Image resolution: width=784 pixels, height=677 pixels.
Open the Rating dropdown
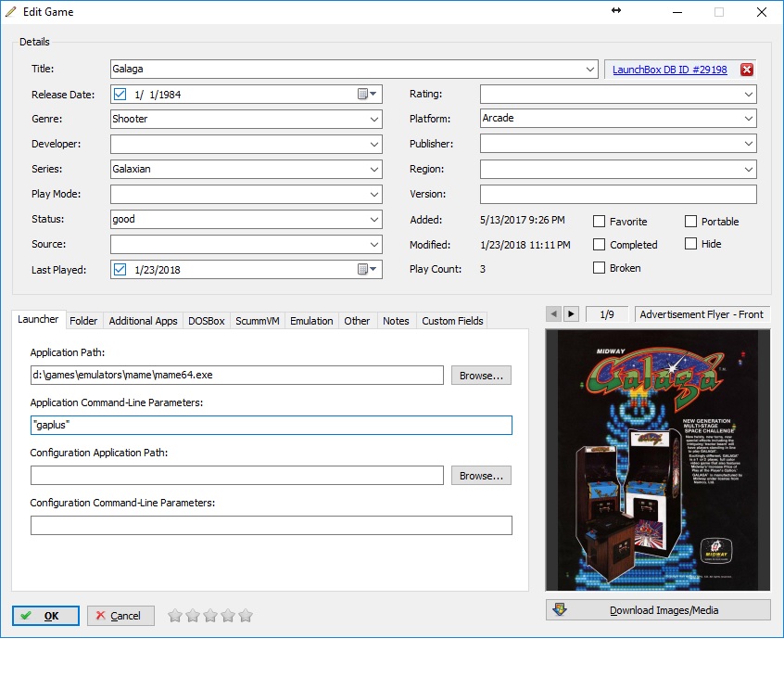tap(749, 94)
